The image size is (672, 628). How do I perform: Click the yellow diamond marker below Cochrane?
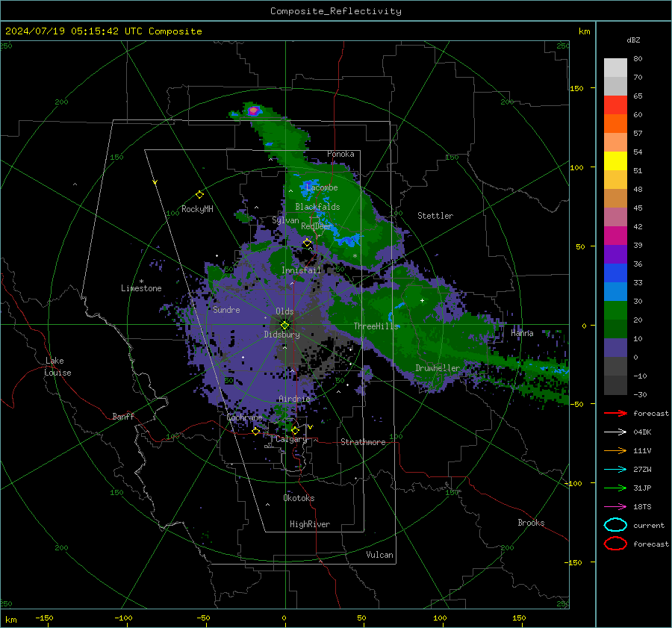pos(256,431)
